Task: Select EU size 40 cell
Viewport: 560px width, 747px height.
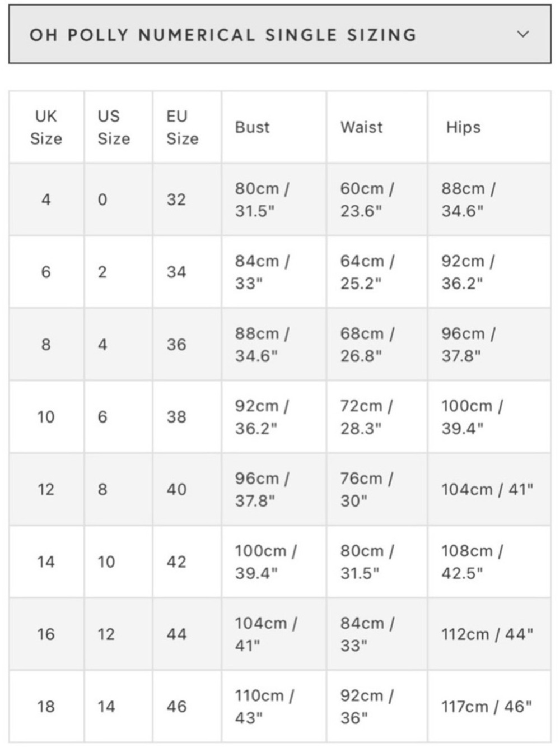Action: click(187, 489)
